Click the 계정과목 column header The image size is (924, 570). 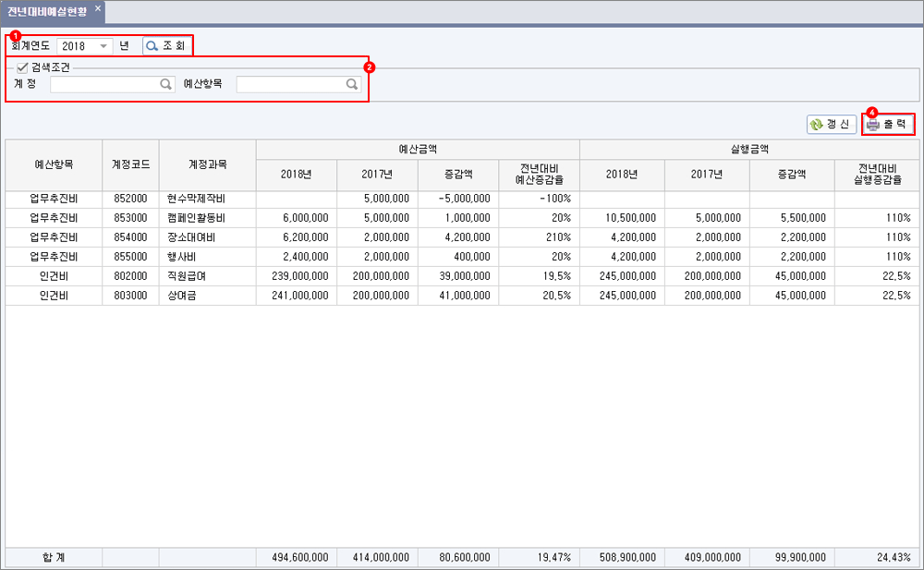pos(207,164)
